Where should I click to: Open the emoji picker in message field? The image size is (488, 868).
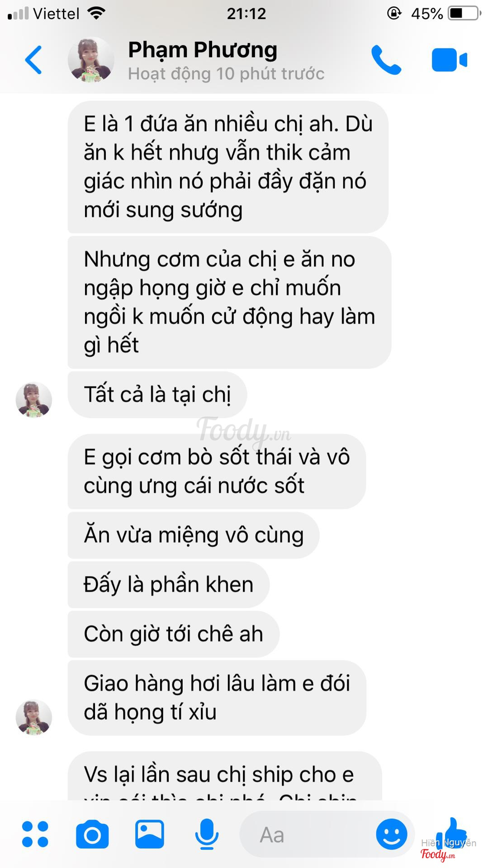pyautogui.click(x=392, y=834)
